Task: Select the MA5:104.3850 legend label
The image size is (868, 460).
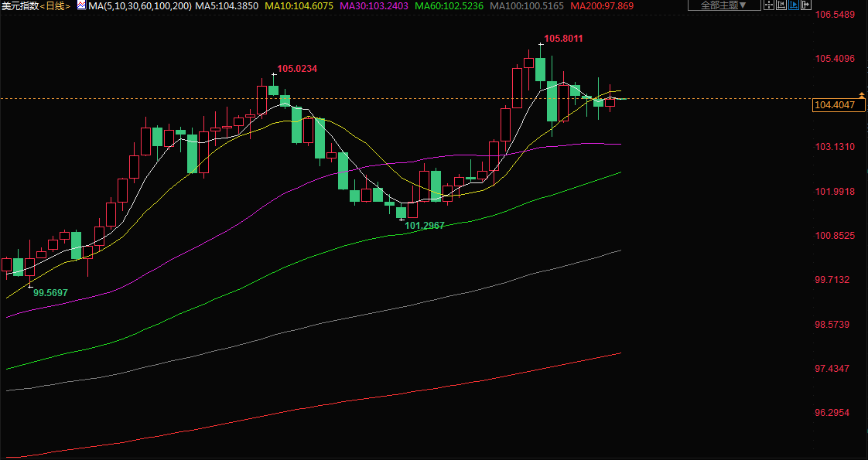Action: pyautogui.click(x=225, y=5)
